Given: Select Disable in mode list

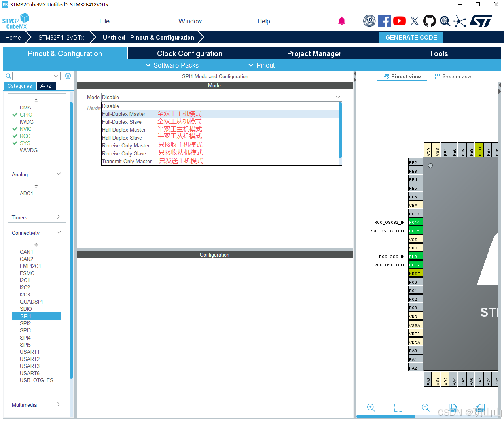Looking at the screenshot, I should [x=220, y=106].
